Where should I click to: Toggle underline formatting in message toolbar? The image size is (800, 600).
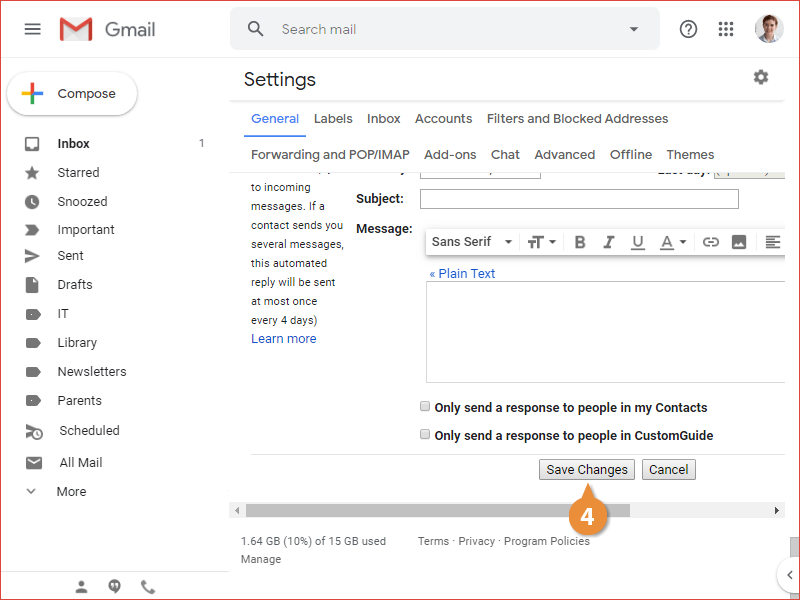click(x=637, y=242)
